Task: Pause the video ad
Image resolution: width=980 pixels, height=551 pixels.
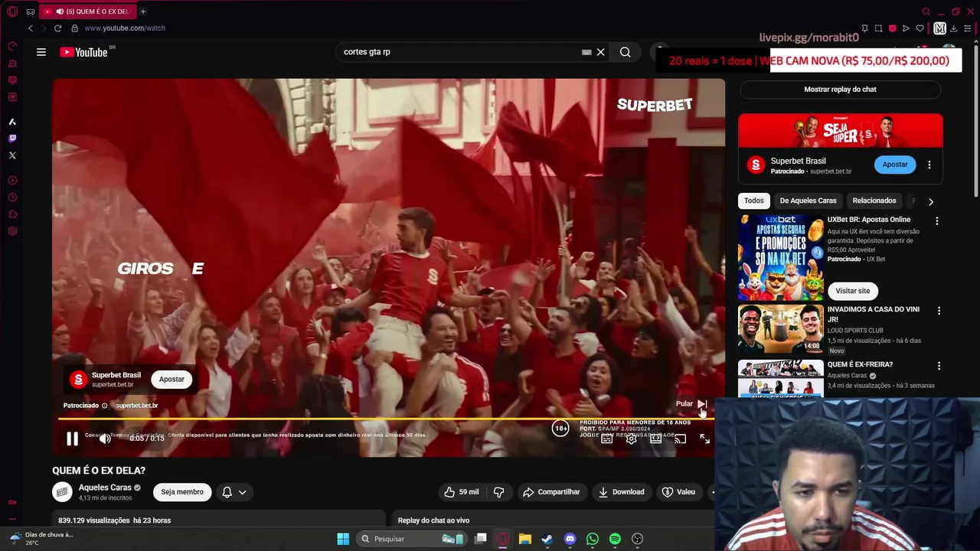Action: tap(72, 439)
